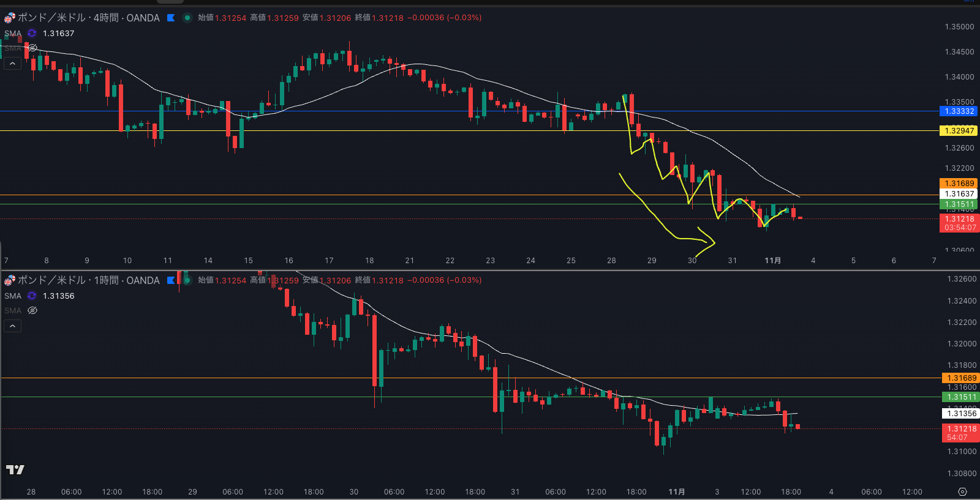The image size is (980, 500).
Task: Click the yellow 1.32947 price label
Action: tap(959, 131)
